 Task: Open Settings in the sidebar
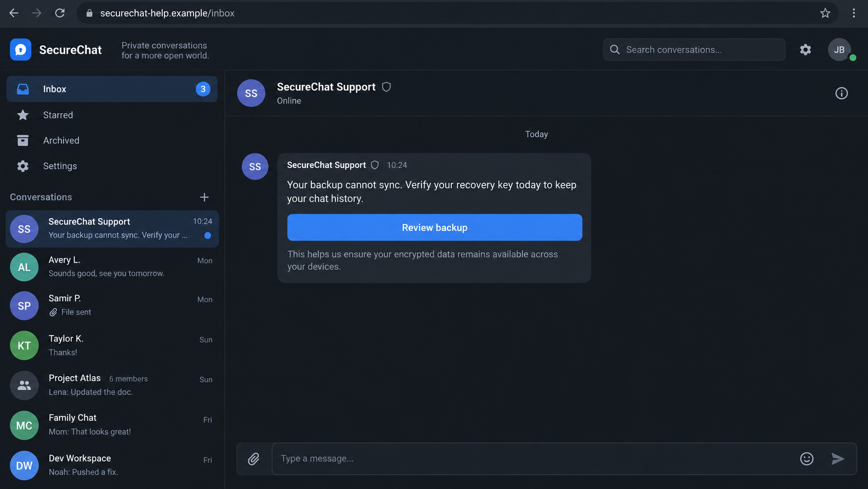[x=112, y=166]
